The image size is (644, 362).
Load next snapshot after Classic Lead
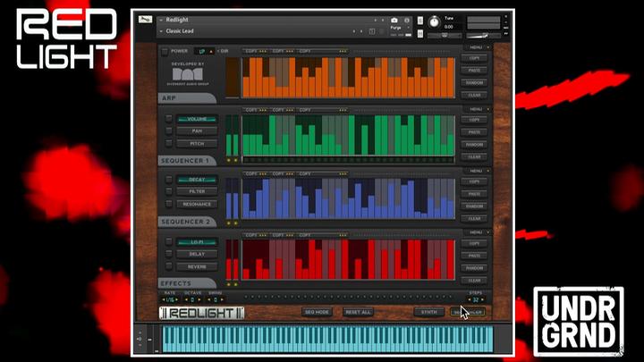point(361,31)
